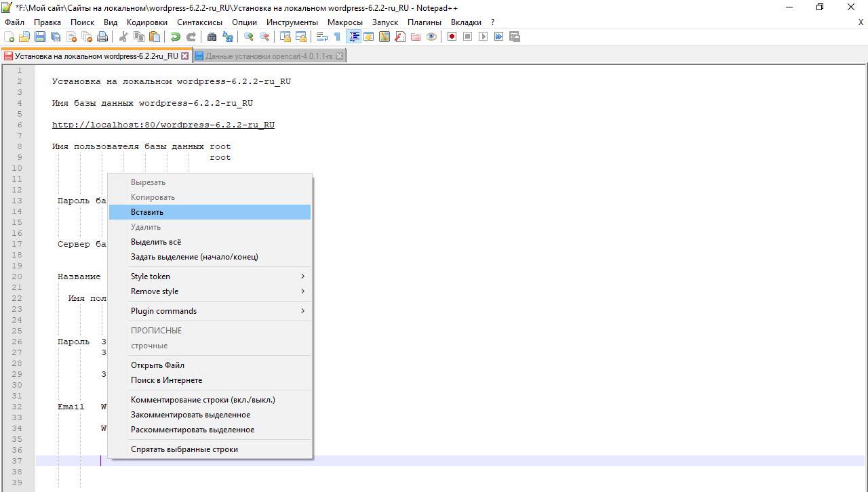Toggle show all characters pilcrow icon
The width and height of the screenshot is (868, 492).
click(337, 37)
